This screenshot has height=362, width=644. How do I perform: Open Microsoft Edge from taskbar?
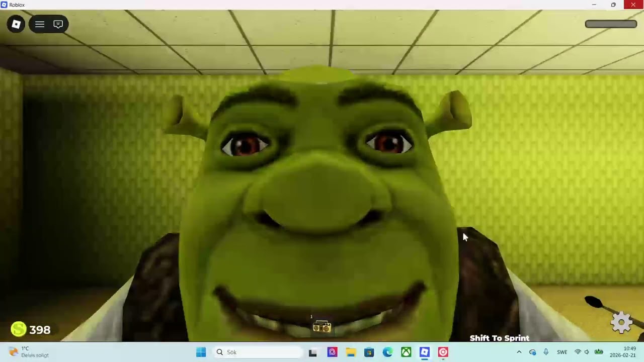(x=387, y=352)
